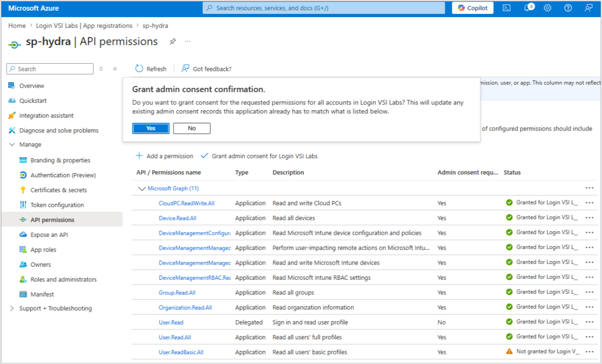Open the ellipsis menu for CloudPC.ReadWrite.All row
602x364 pixels.
point(589,203)
